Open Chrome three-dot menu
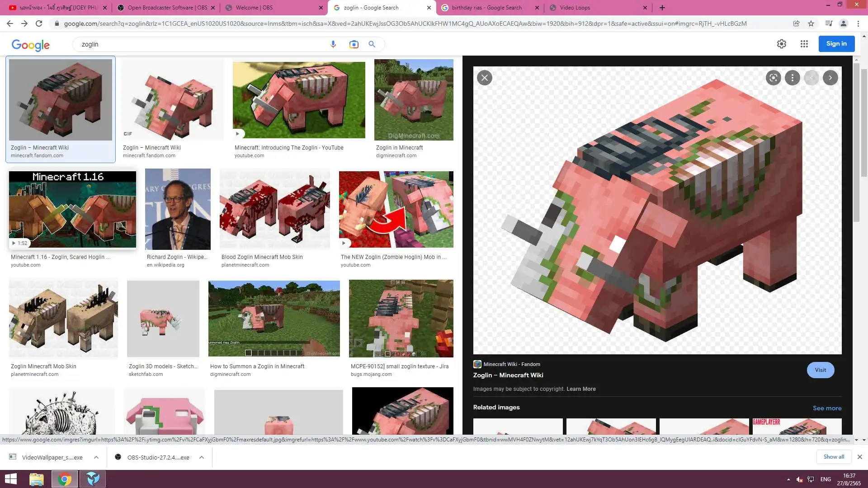The height and width of the screenshot is (488, 868). pos(858,23)
